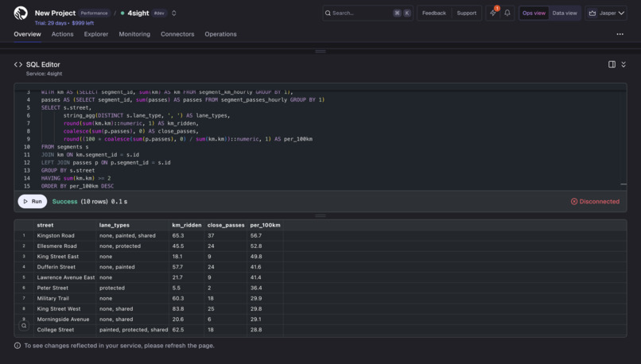The width and height of the screenshot is (641, 364).
Task: Click the info icon beside refresh notice
Action: coord(17,346)
